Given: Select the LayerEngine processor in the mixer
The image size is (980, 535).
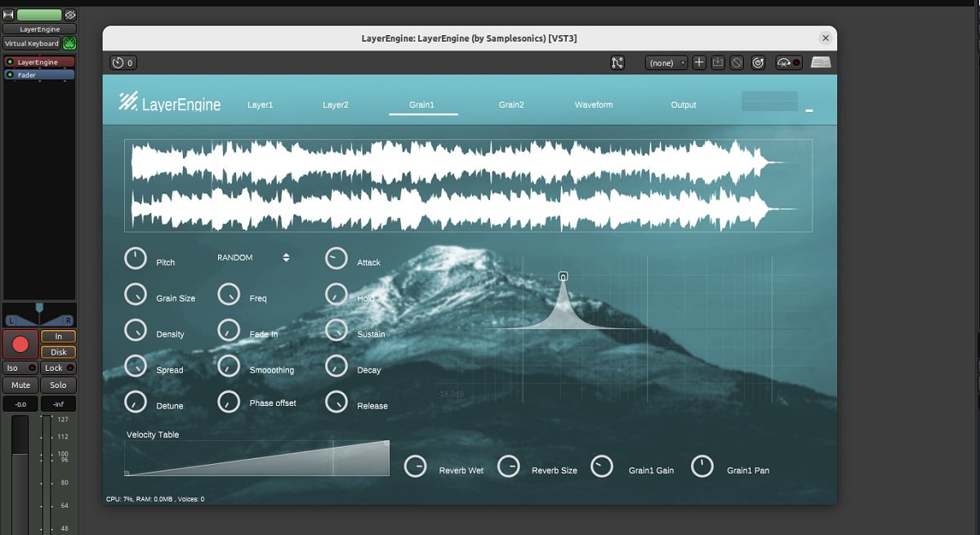Looking at the screenshot, I should click(x=39, y=62).
